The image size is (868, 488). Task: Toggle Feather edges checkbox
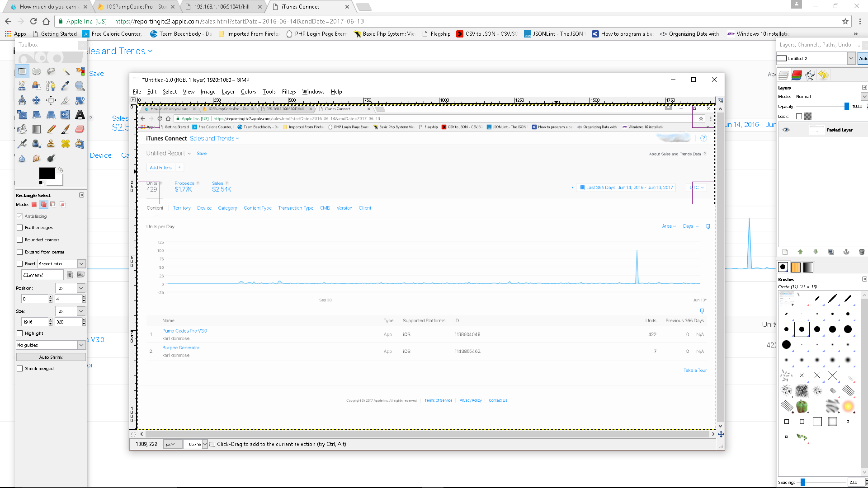(x=19, y=228)
